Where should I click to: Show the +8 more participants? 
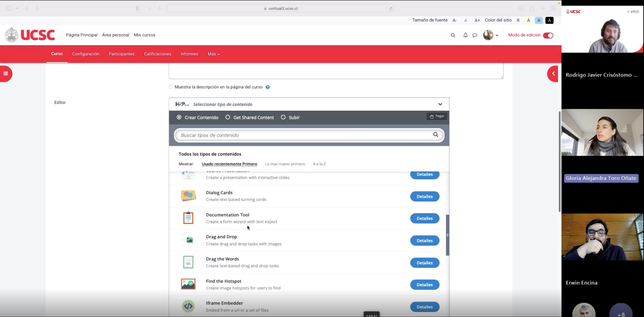pos(621,310)
